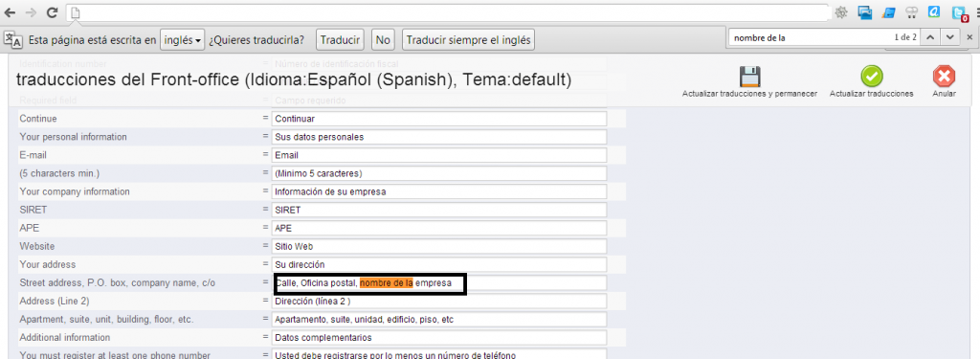Click the gray earphones extension icon
The width and height of the screenshot is (980, 359).
click(911, 11)
